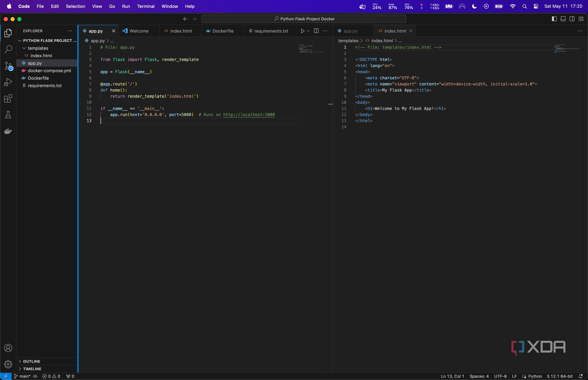Toggle the secondary side bar visibility

[572, 19]
